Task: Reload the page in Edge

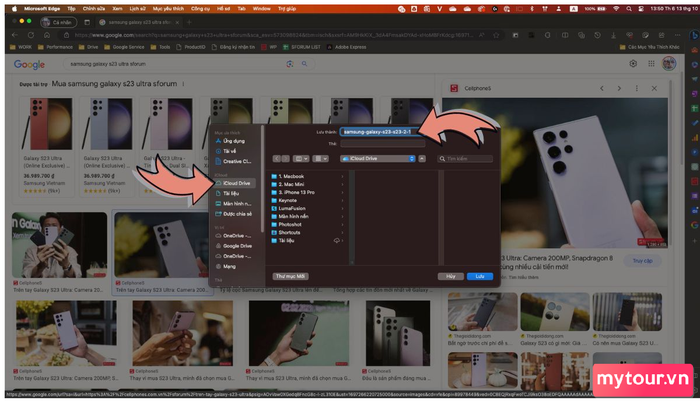Action: (31, 35)
